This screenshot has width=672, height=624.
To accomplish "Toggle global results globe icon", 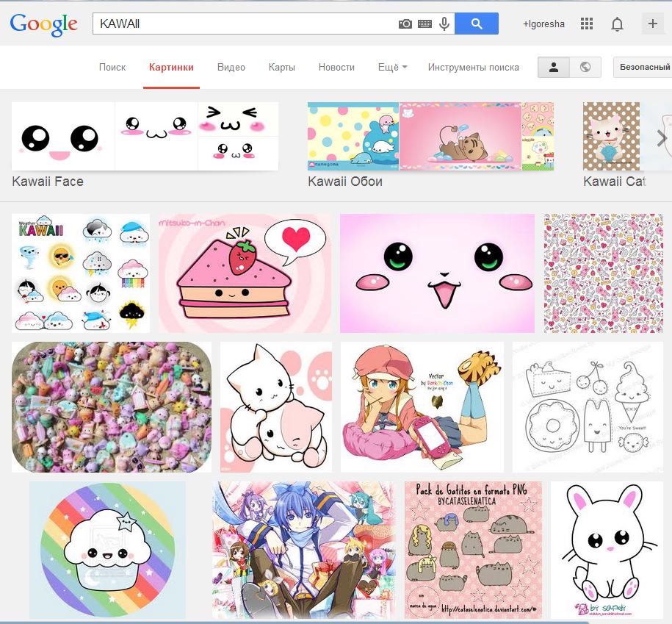I will click(585, 68).
